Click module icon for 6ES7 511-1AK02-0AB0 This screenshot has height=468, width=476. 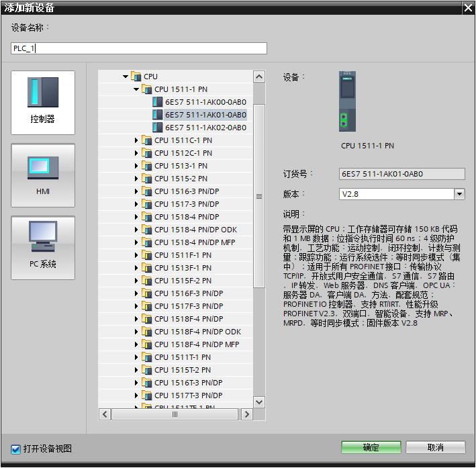157,128
